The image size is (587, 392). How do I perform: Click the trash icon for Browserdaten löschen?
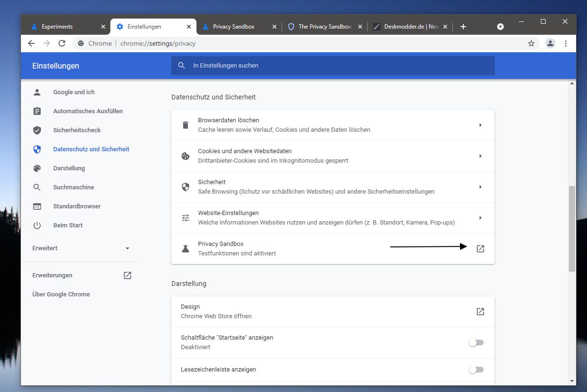[186, 125]
